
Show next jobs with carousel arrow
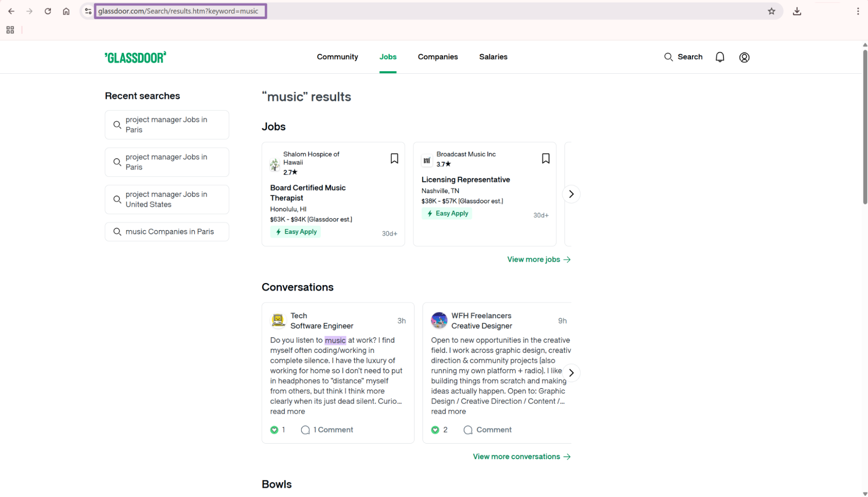571,194
